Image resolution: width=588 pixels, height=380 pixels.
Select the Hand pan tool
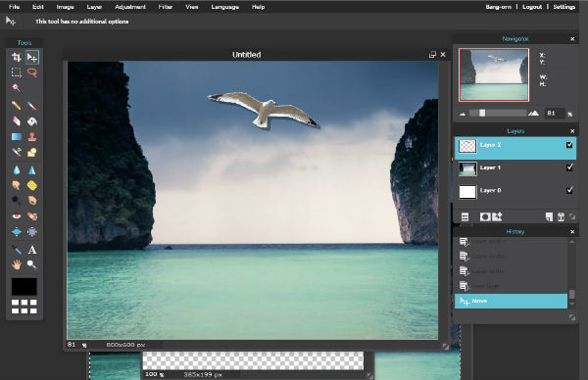point(16,265)
